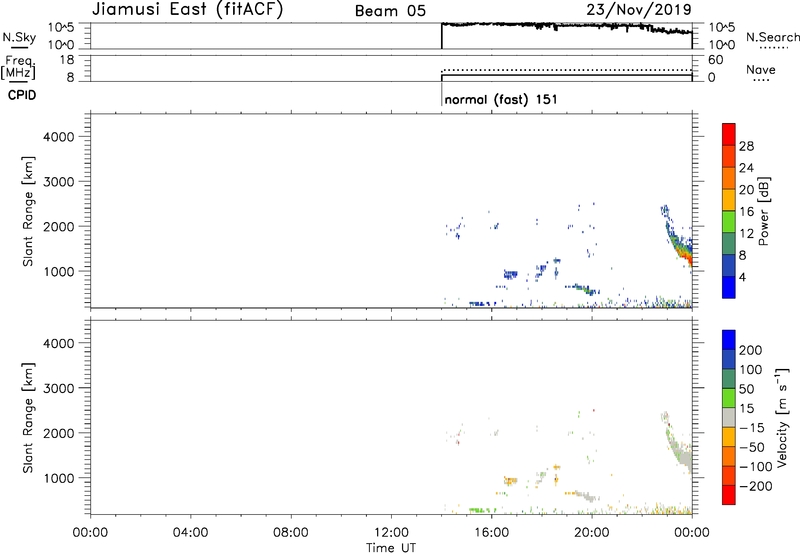This screenshot has width=800, height=554.
Task: Click the '3000' tick of velocity panel
Action: (58, 388)
